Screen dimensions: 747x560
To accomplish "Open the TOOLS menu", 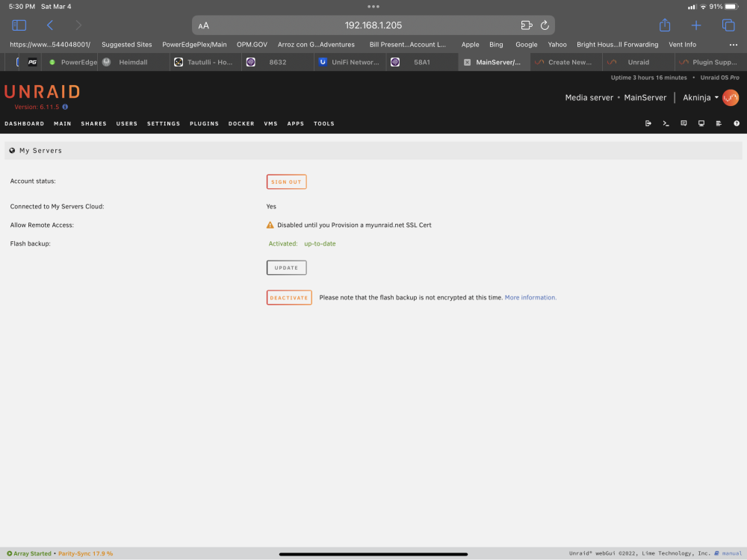I will pos(324,124).
